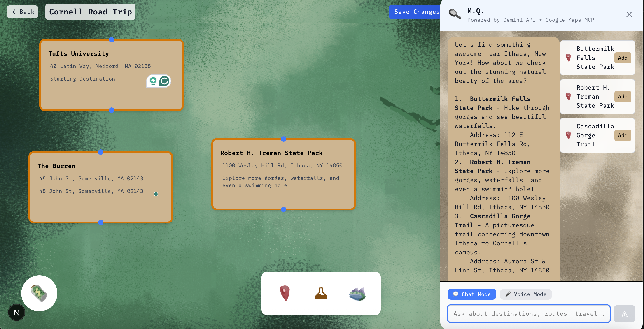Focus the Ask about destinations input

pyautogui.click(x=528, y=313)
